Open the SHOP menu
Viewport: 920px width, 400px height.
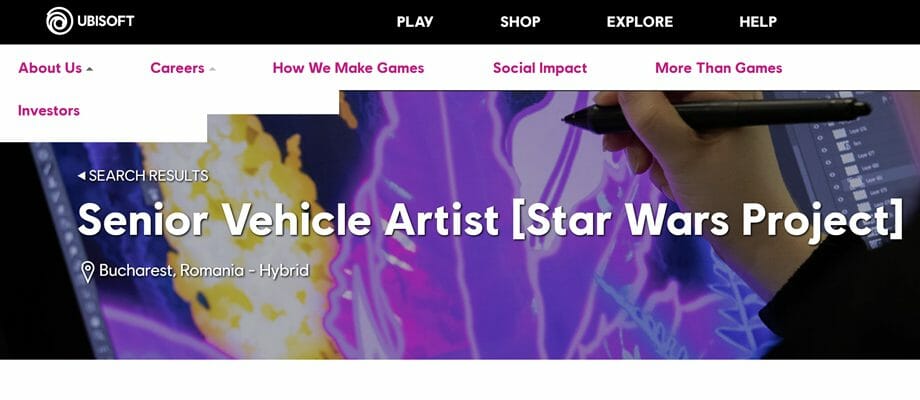pos(520,22)
